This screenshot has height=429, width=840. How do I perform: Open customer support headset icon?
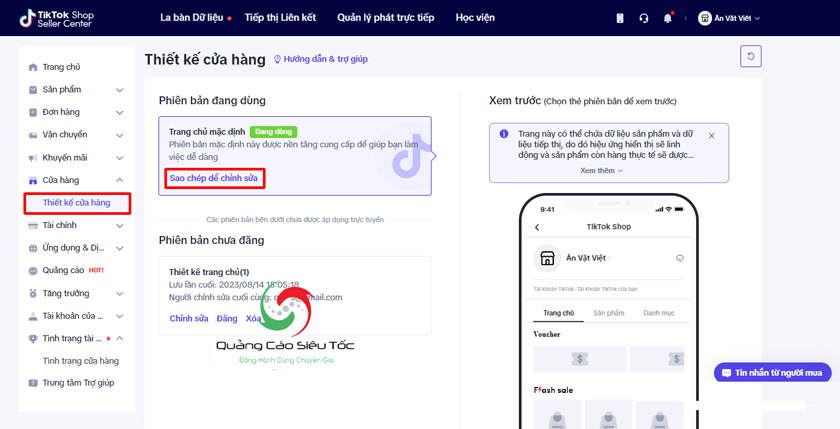[x=644, y=18]
